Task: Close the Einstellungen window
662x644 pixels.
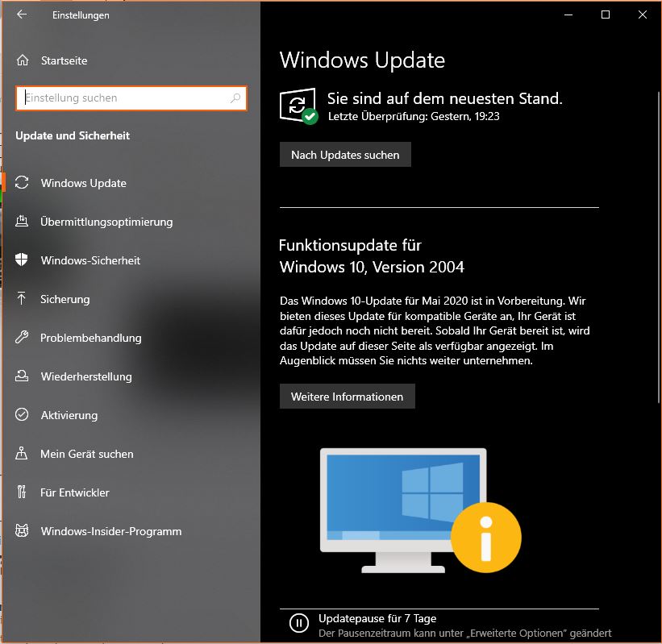Action: point(642,15)
